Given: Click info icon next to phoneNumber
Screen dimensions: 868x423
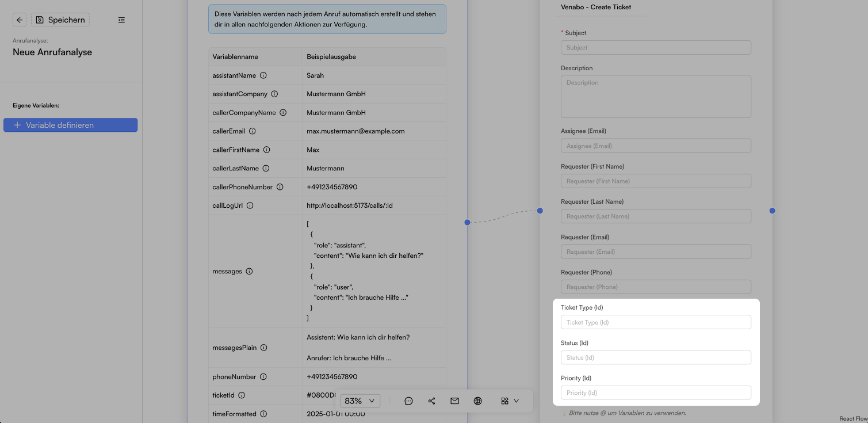Looking at the screenshot, I should [x=263, y=377].
